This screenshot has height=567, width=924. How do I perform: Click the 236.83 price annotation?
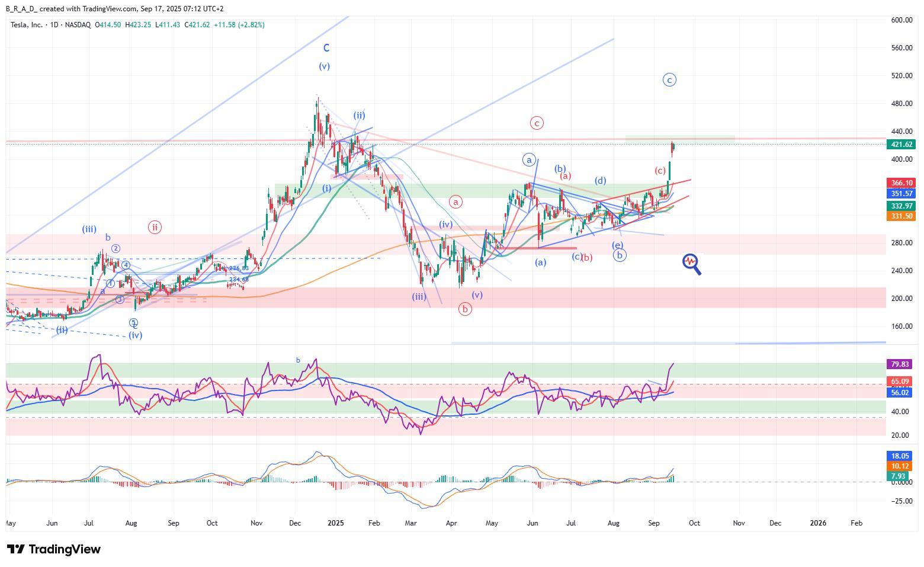239,268
